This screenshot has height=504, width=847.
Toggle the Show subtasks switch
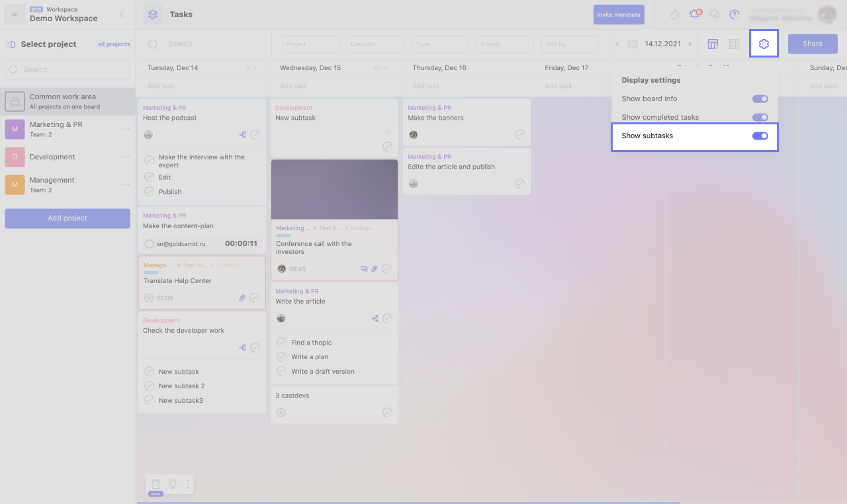(x=760, y=136)
